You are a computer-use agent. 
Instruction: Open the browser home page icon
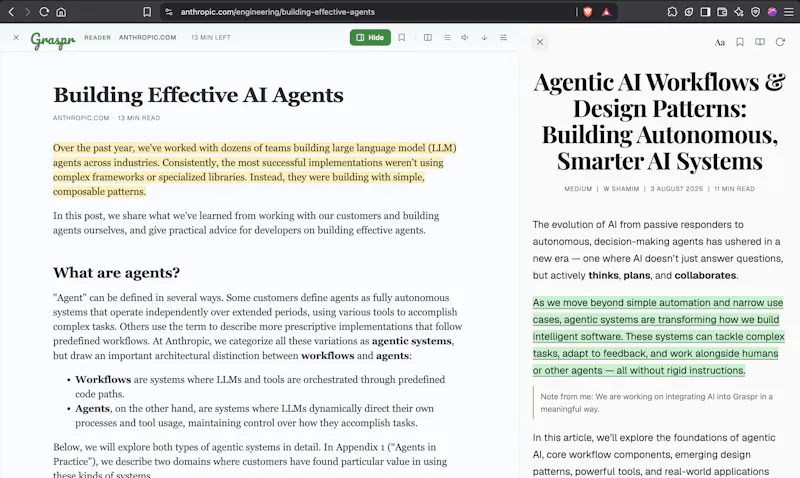[61, 12]
